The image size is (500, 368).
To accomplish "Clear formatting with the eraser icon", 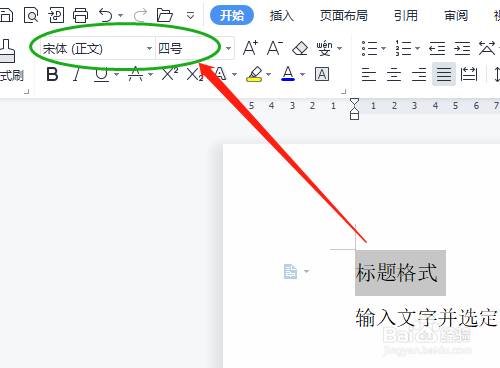I will [300, 48].
